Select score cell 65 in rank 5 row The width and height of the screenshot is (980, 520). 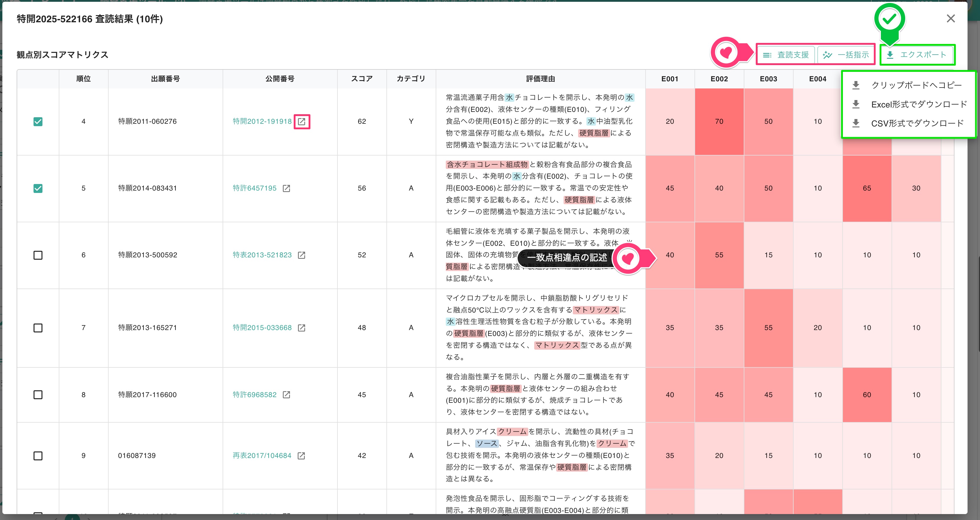click(867, 188)
